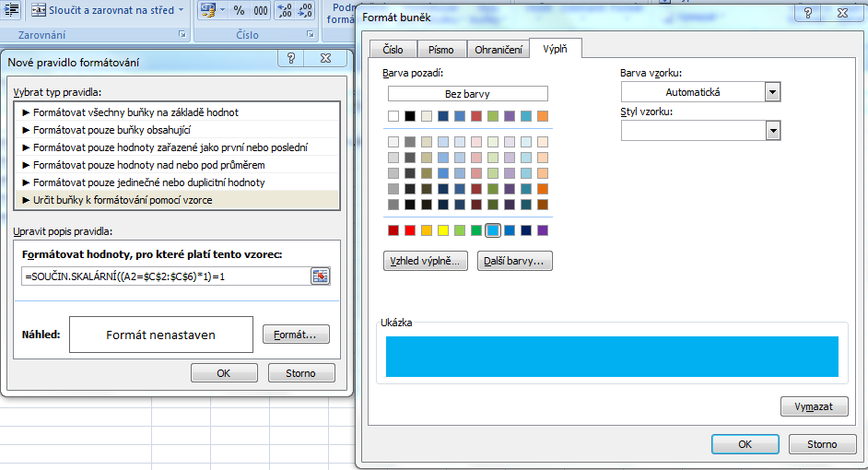The width and height of the screenshot is (868, 470).
Task: Apply percent style with the % icon
Action: 239,10
